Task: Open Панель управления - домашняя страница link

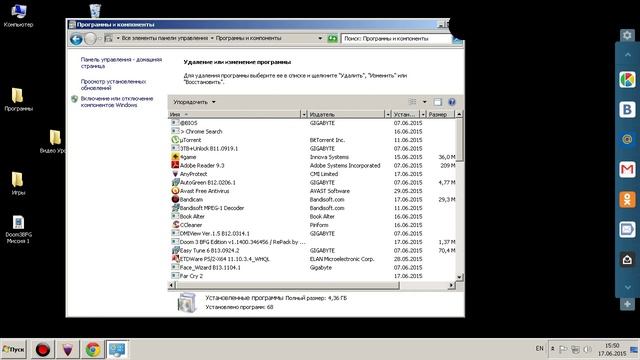Action: [x=121, y=62]
